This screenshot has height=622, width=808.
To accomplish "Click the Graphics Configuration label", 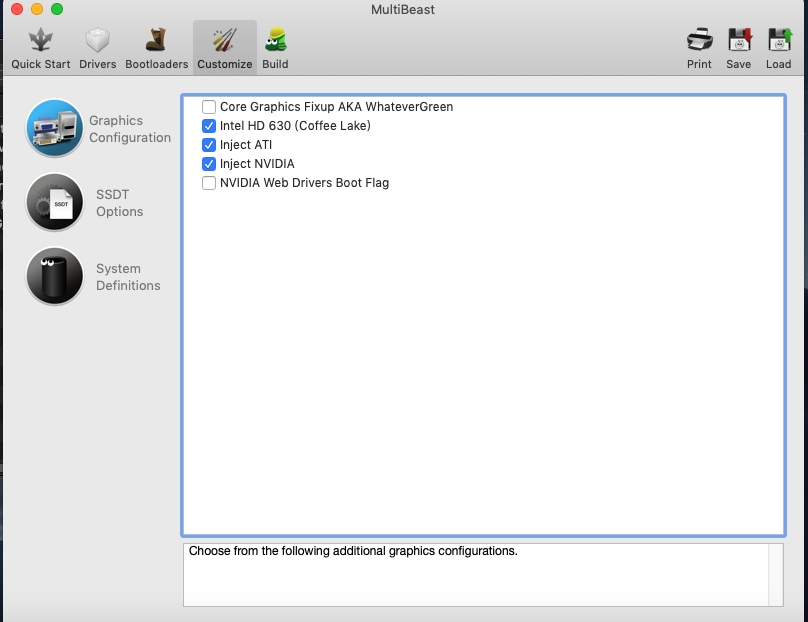I will [x=130, y=129].
